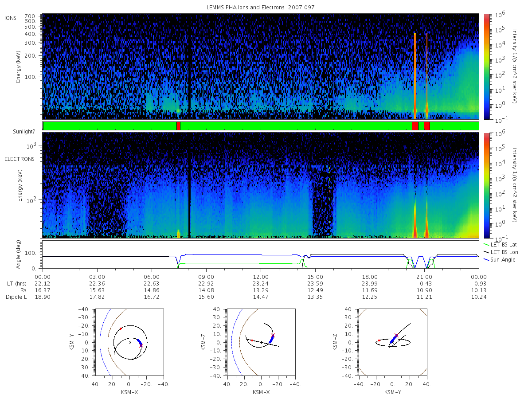Click the first red sunlight segment near 07:30
The image size is (532, 399).
[178, 126]
